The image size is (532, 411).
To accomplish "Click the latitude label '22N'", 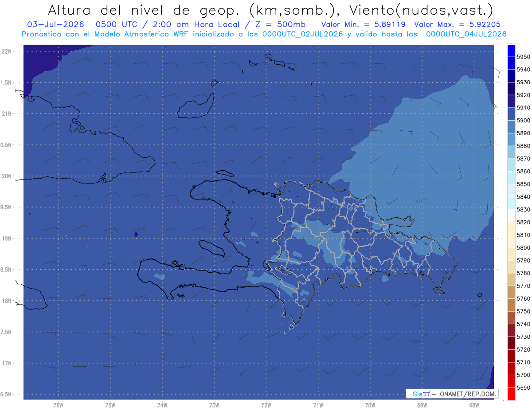I will [7, 51].
